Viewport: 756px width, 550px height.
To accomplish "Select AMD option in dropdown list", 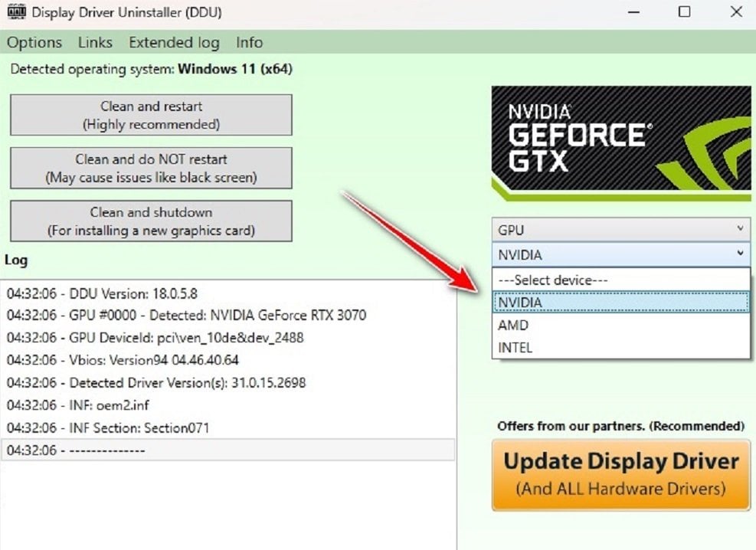I will (621, 325).
